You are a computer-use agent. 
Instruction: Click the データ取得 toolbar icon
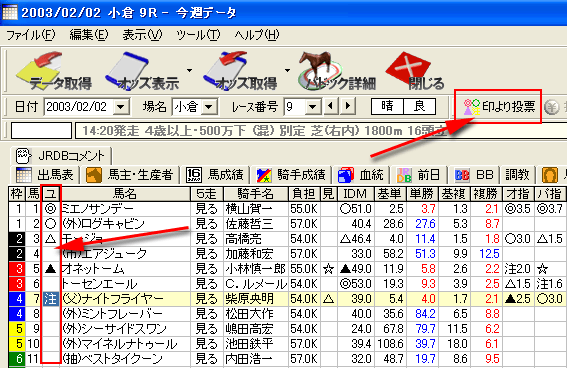coord(54,71)
